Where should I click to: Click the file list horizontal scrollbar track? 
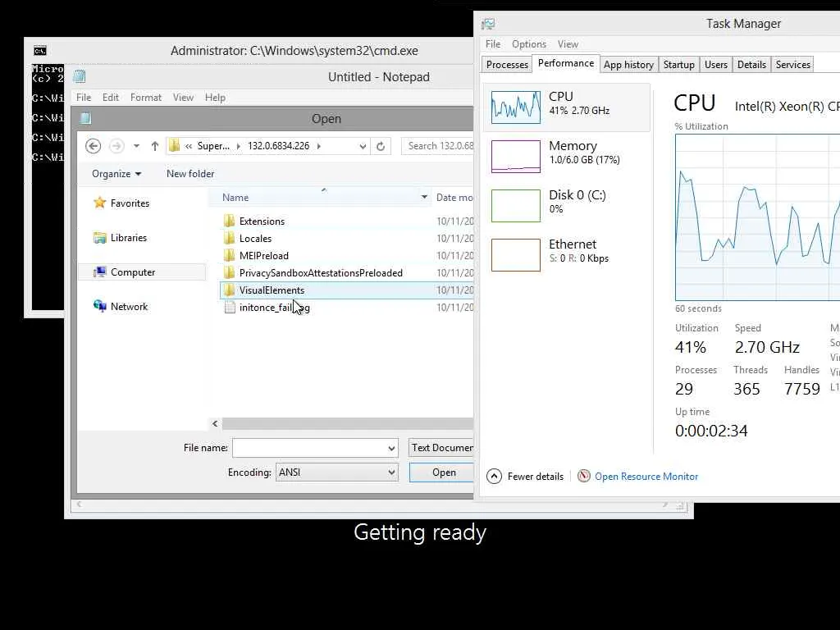pos(348,424)
